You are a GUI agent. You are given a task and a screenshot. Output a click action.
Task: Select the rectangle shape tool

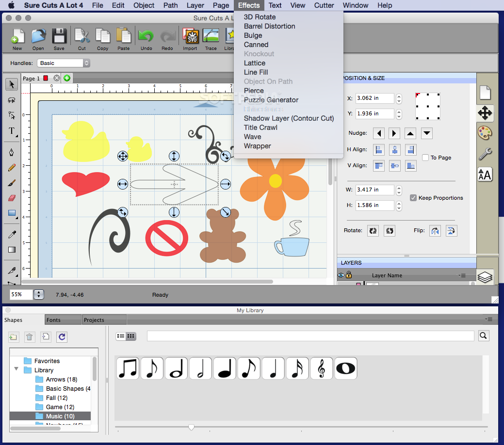tap(12, 213)
